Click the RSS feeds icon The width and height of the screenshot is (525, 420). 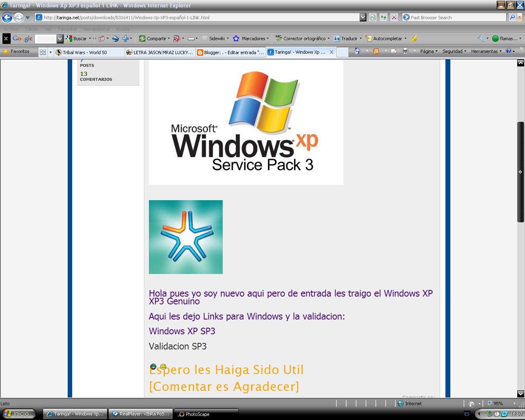coord(376,51)
